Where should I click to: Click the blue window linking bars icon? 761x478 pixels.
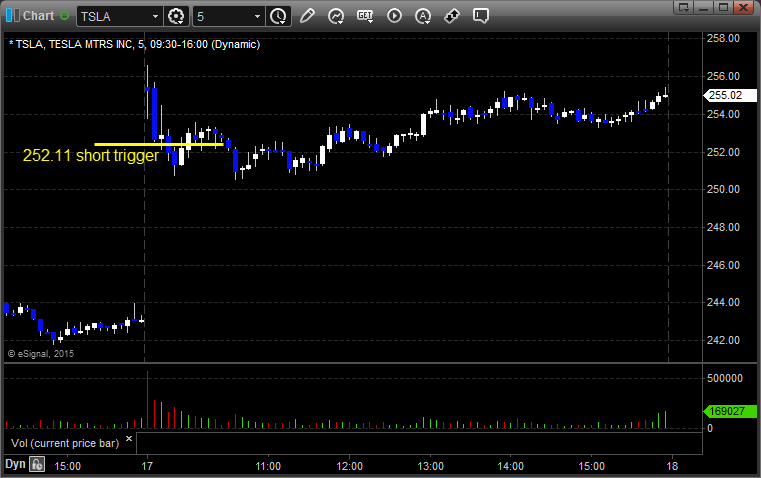pos(13,16)
